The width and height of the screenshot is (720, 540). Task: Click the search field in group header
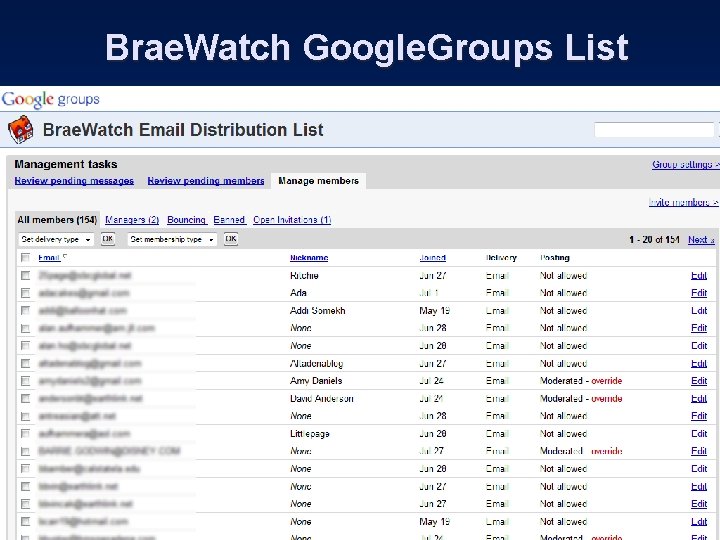[x=654, y=129]
